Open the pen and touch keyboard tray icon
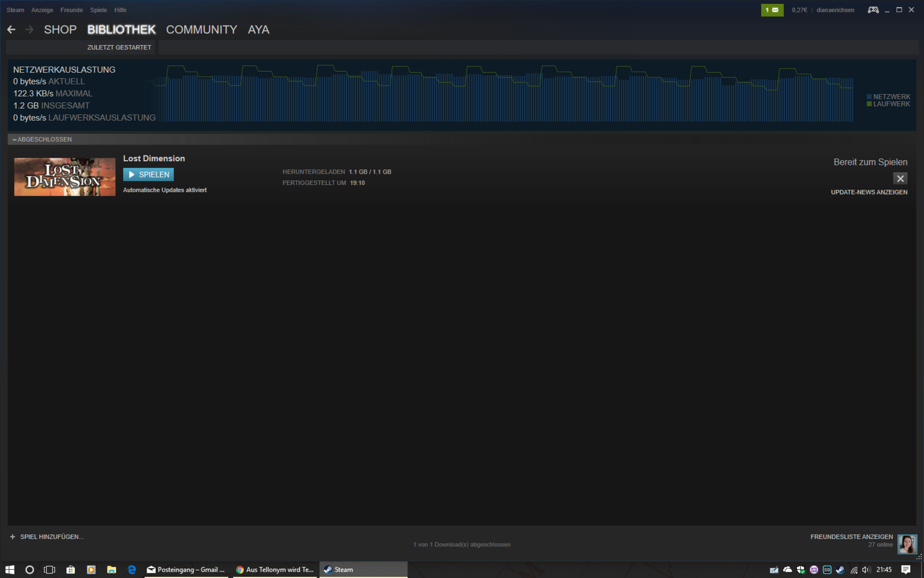Image resolution: width=924 pixels, height=578 pixels. 774,570
